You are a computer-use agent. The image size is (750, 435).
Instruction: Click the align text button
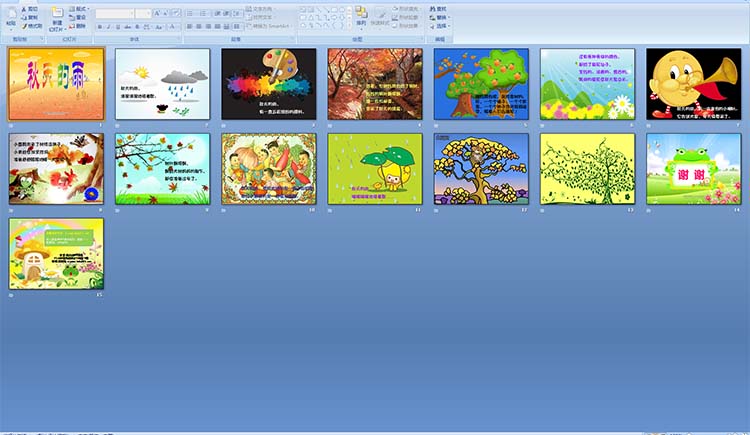point(260,17)
